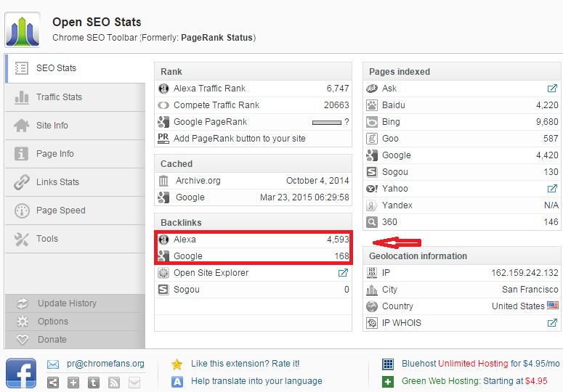Click the Compete Traffic Rank icon
Image resolution: width=563 pixels, height=392 pixels.
pyautogui.click(x=163, y=105)
